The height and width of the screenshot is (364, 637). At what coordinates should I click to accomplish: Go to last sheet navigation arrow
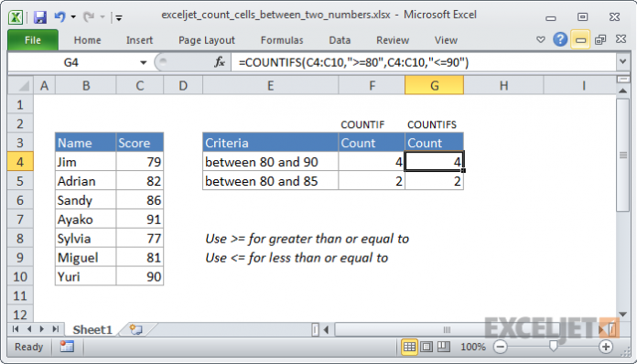[x=56, y=329]
